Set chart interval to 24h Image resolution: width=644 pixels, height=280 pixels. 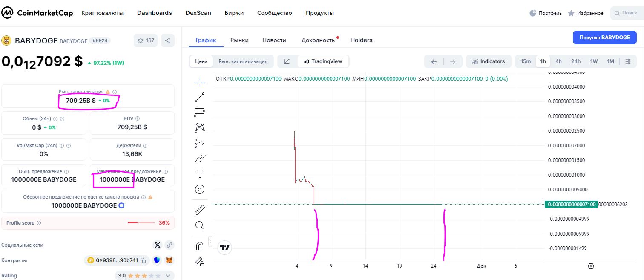pyautogui.click(x=576, y=61)
